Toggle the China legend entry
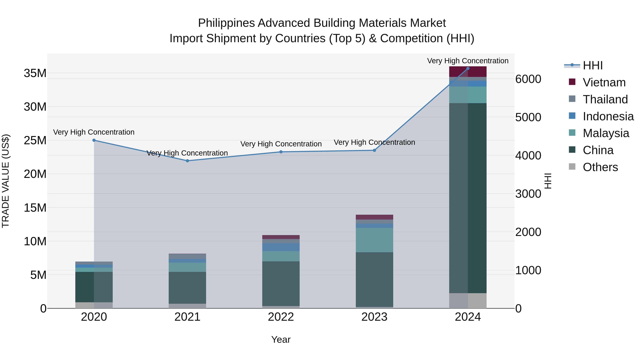 point(591,150)
